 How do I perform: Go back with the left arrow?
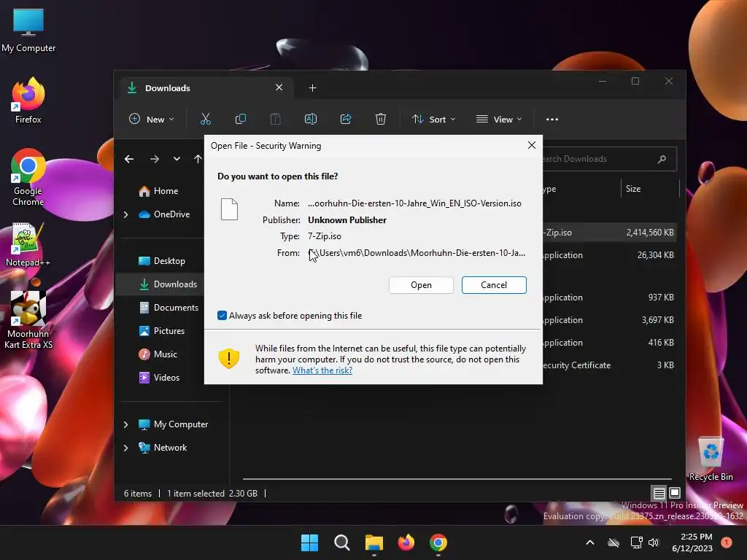pyautogui.click(x=129, y=159)
